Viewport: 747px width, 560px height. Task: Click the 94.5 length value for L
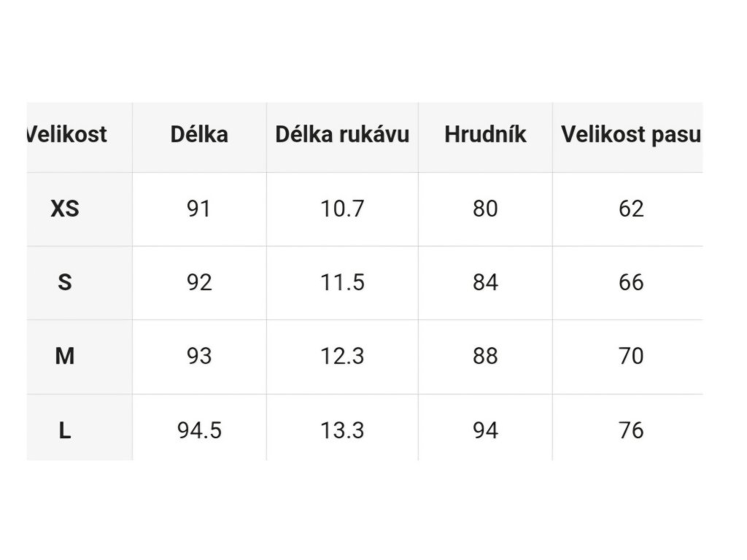(x=199, y=430)
